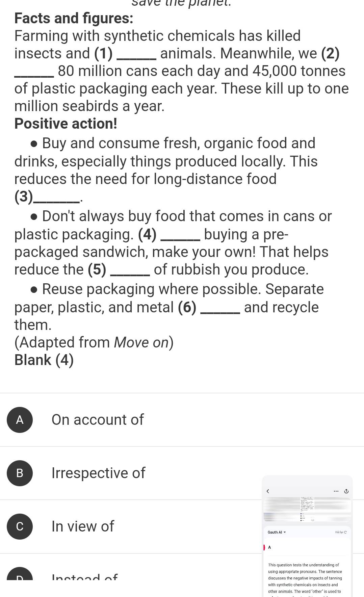Pick the 'In view of' answer text

83,526
